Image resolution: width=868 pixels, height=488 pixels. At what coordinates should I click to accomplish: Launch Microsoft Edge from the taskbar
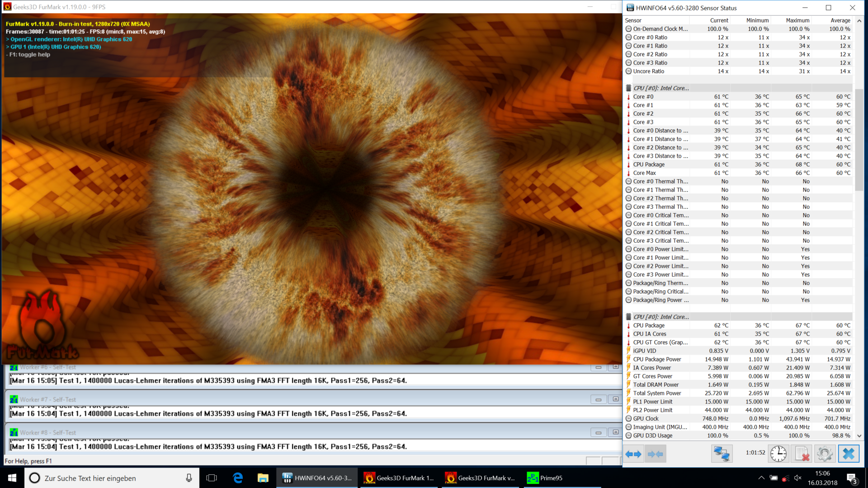(x=238, y=478)
